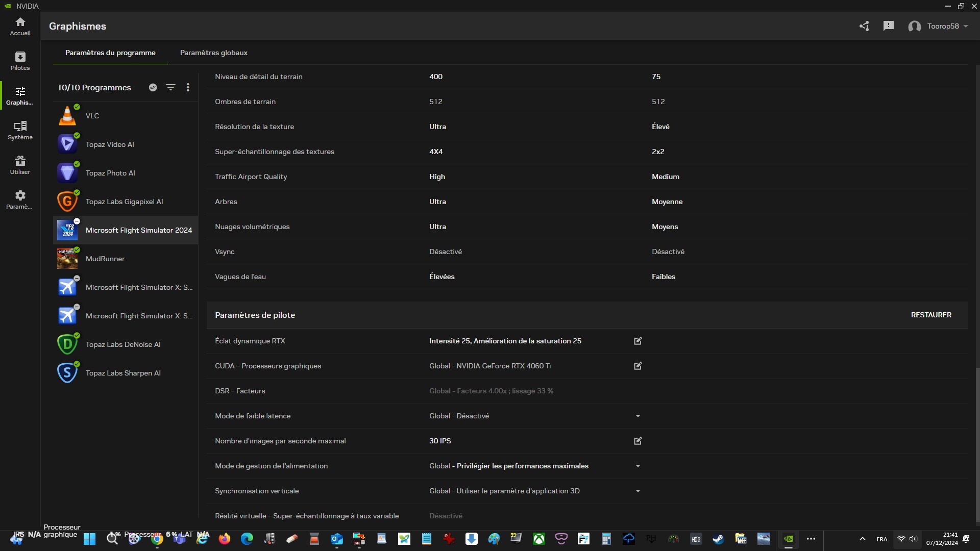980x551 pixels.
Task: Select MudRunner in the programs list
Action: 105,259
